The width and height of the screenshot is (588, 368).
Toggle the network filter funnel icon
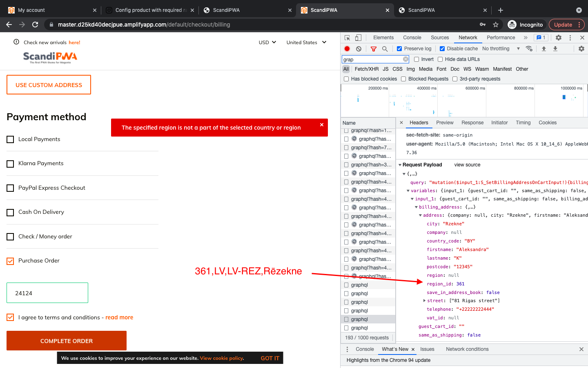click(x=373, y=49)
